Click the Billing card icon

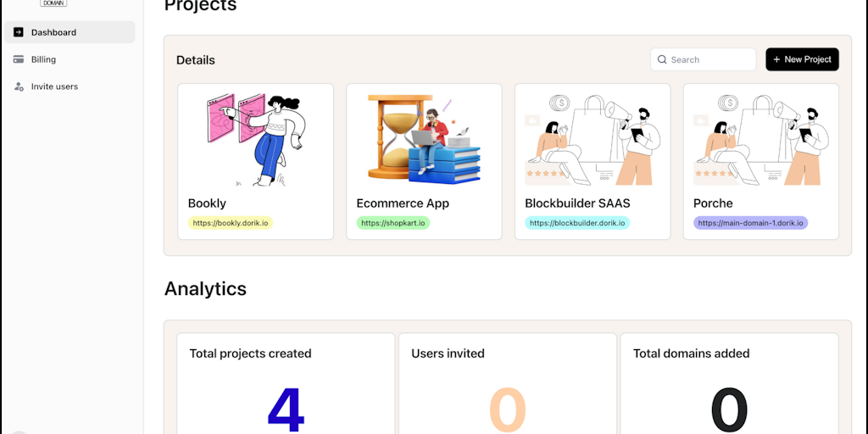[19, 59]
